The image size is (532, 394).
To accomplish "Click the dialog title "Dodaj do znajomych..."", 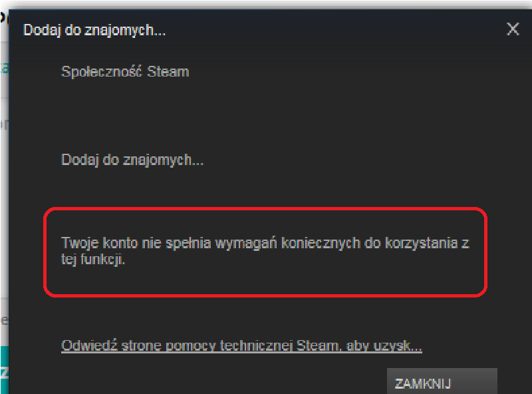I will coord(94,30).
